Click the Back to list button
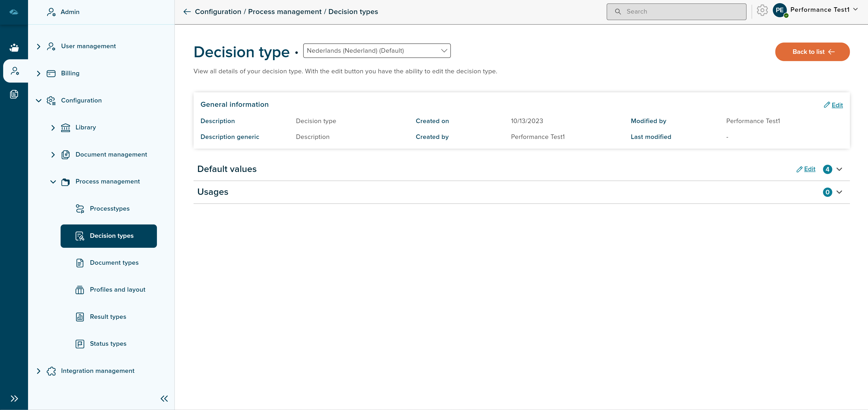 pos(812,52)
